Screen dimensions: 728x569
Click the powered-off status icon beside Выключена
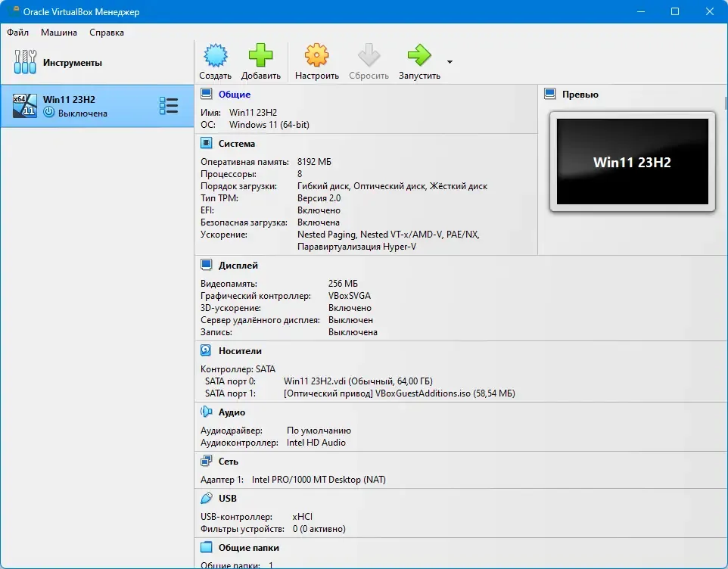[x=48, y=112]
